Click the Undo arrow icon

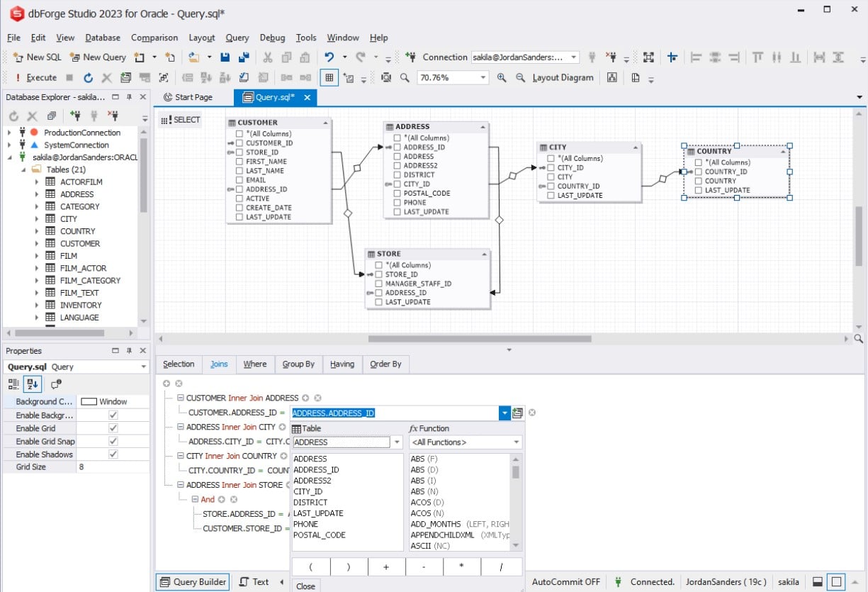pyautogui.click(x=329, y=57)
